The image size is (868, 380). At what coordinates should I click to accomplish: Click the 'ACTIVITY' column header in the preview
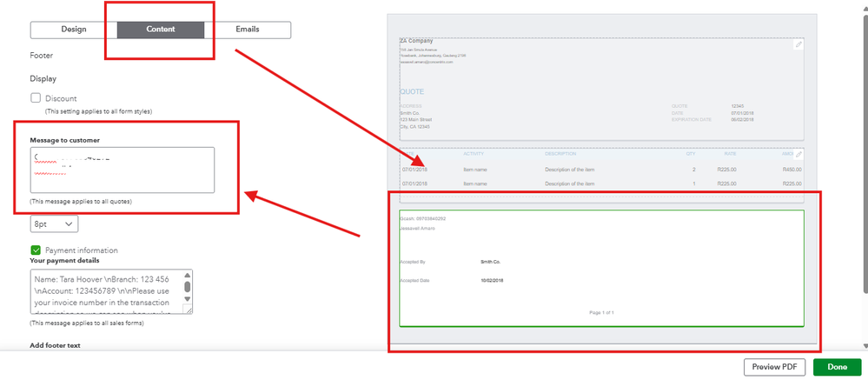[474, 154]
